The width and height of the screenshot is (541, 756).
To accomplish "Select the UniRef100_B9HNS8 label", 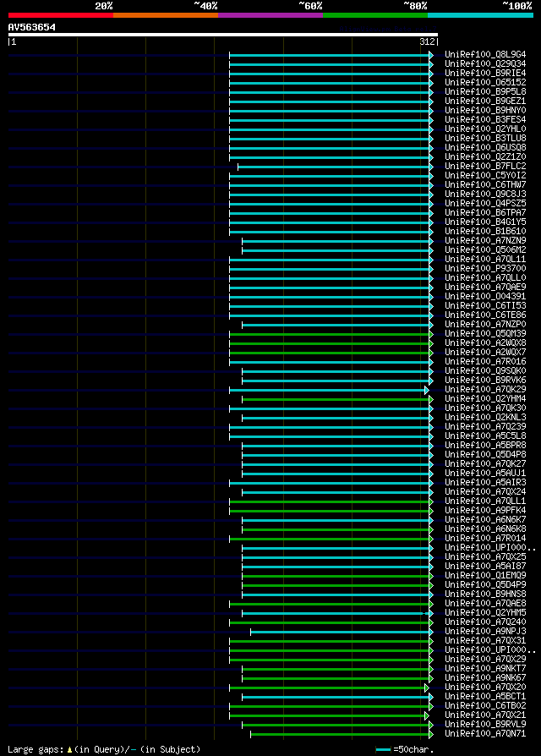I will point(485,594).
